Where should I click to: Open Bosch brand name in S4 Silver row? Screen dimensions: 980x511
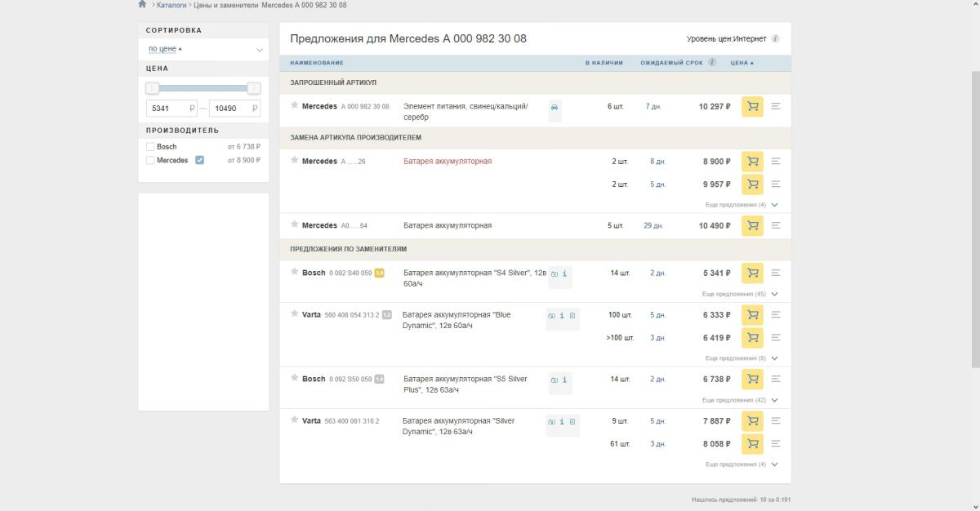coord(314,273)
